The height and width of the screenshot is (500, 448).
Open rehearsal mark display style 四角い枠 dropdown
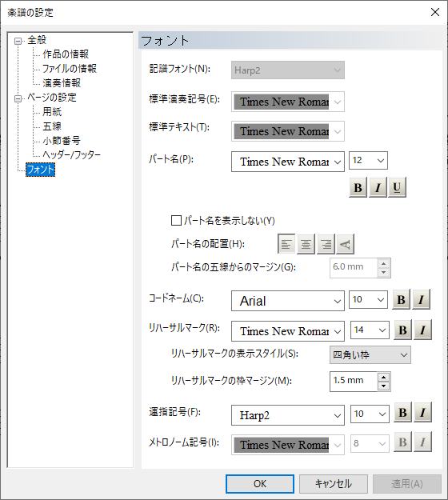pos(370,355)
